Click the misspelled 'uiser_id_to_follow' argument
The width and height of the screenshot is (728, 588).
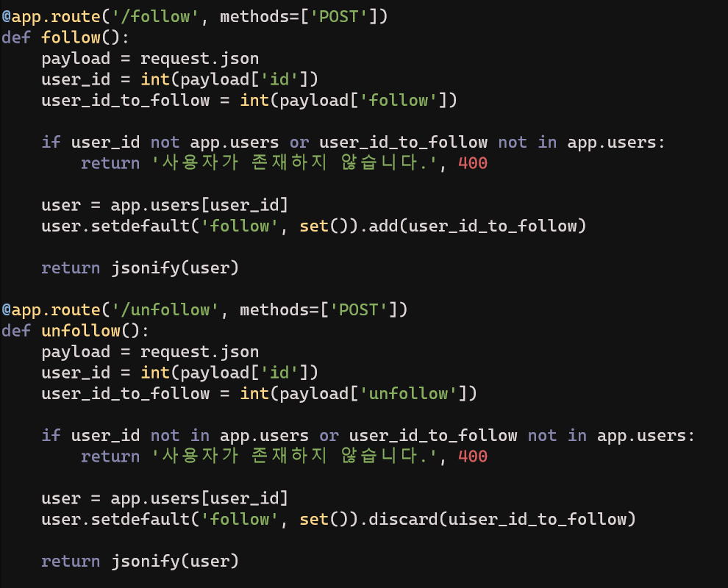coord(537,520)
